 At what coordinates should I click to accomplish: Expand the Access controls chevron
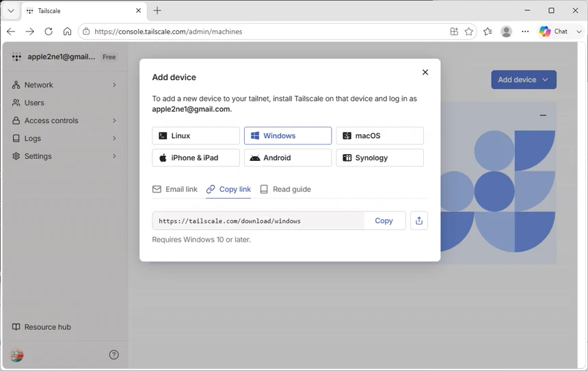[x=114, y=120]
